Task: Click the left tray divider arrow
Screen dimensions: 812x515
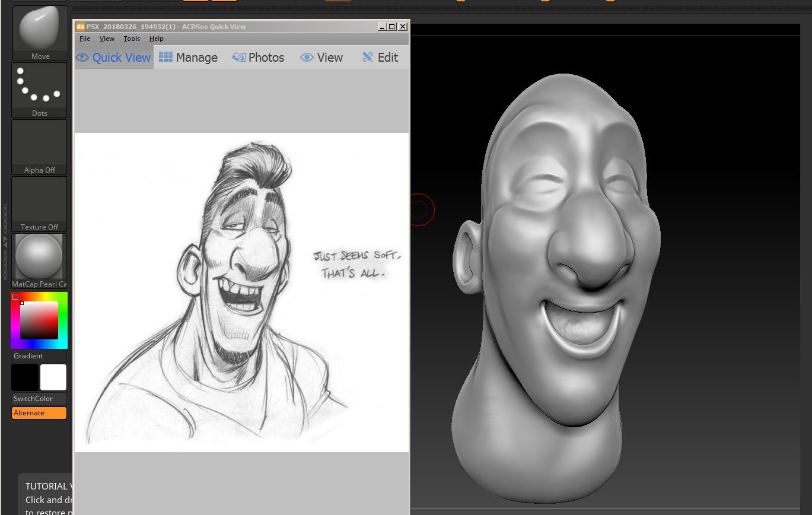Action: pos(5,241)
